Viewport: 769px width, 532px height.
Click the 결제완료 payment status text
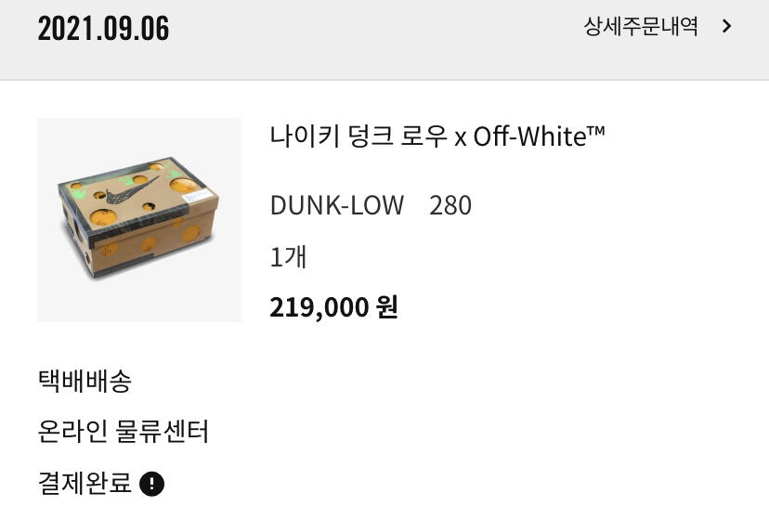point(85,483)
